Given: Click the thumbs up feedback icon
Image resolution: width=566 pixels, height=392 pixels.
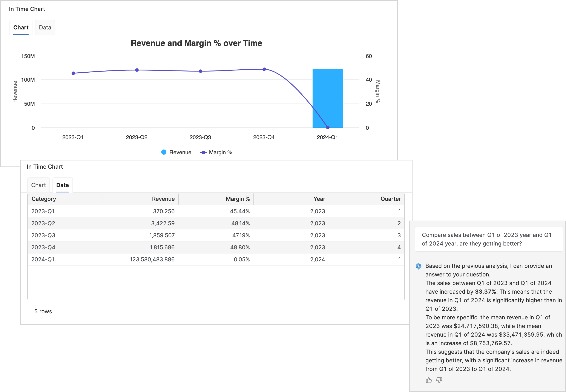Looking at the screenshot, I should click(x=429, y=380).
